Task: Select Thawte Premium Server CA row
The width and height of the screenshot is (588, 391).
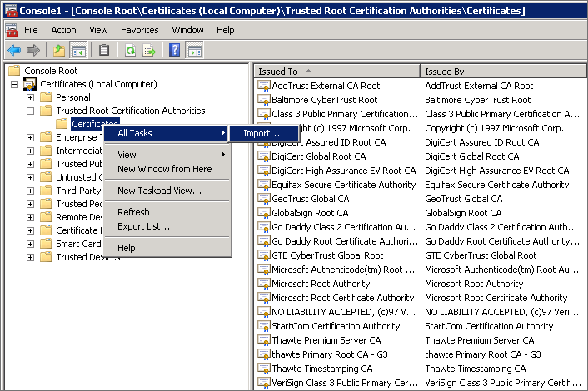Action: [x=420, y=340]
